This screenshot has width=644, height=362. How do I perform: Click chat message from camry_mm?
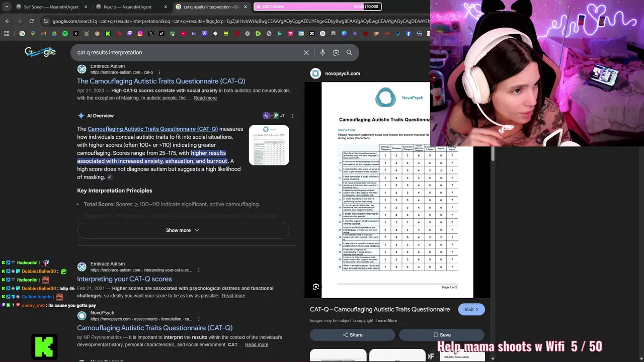(x=49, y=305)
